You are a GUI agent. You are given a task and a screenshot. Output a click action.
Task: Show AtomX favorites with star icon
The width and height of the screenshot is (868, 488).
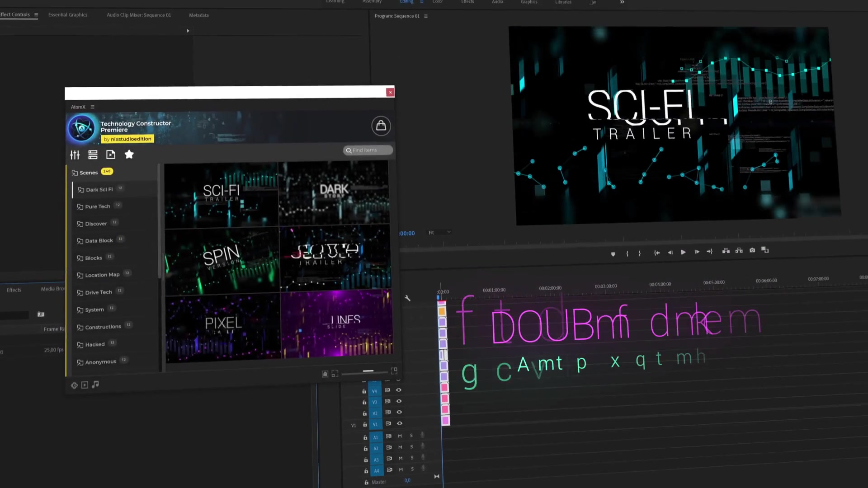(x=129, y=155)
